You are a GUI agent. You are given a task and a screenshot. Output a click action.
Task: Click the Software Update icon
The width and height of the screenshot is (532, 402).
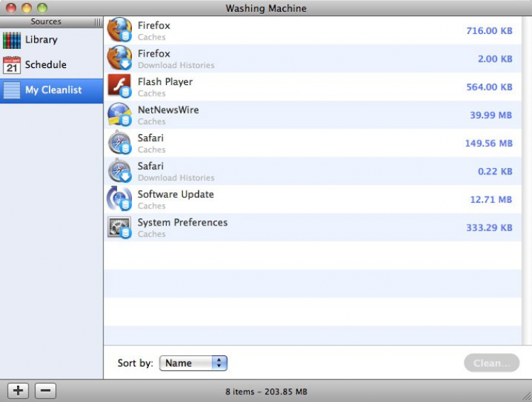pos(119,199)
